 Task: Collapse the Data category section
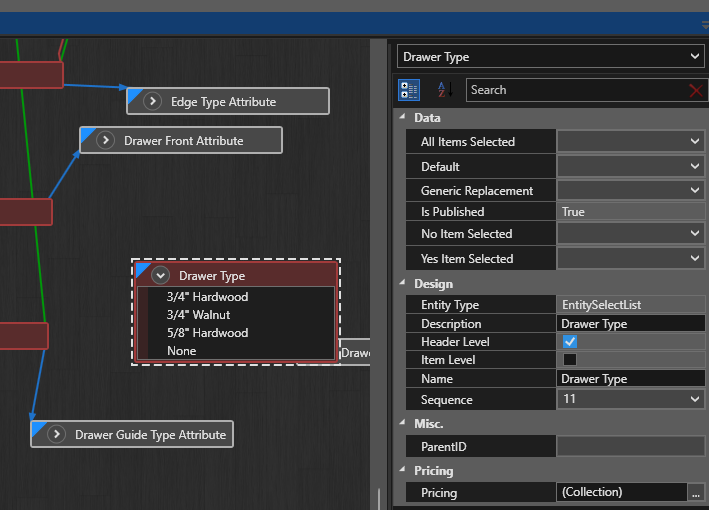[x=403, y=118]
